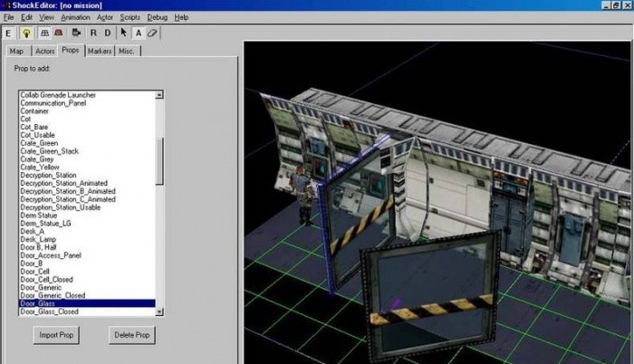Open the Animation menu
This screenshot has height=364, width=634.
pos(75,17)
